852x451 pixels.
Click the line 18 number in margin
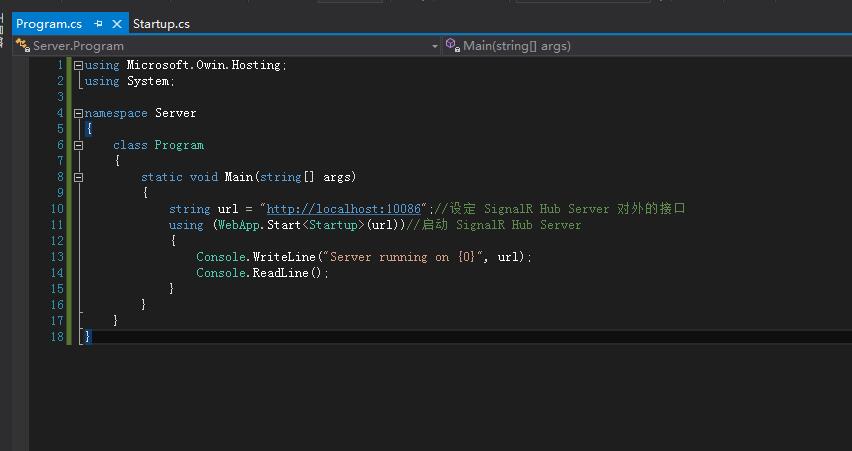[x=59, y=337]
